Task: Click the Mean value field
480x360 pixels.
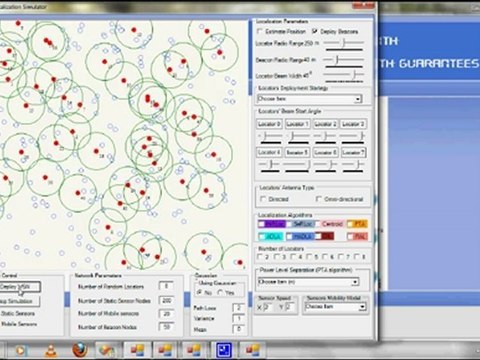Action: click(239, 329)
